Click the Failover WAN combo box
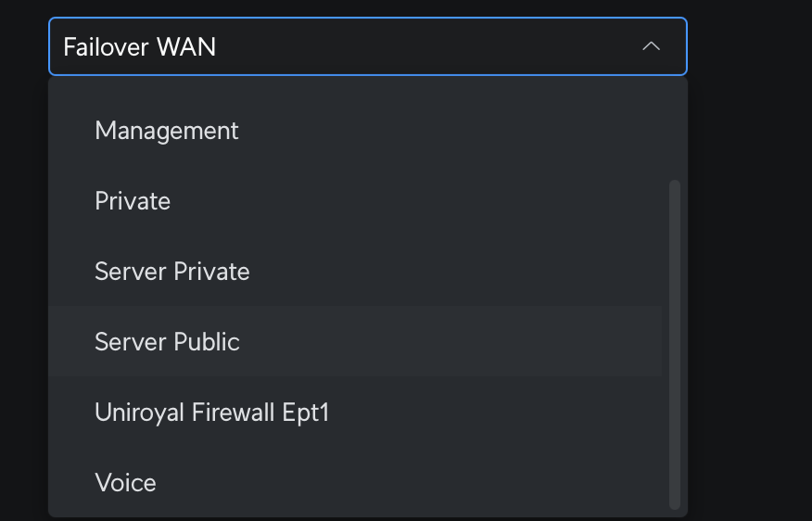 (x=367, y=46)
